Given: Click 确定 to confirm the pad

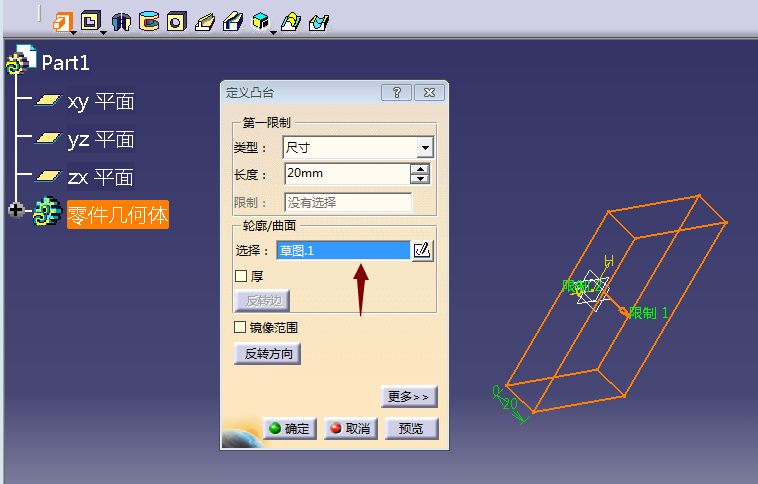Looking at the screenshot, I should point(290,429).
